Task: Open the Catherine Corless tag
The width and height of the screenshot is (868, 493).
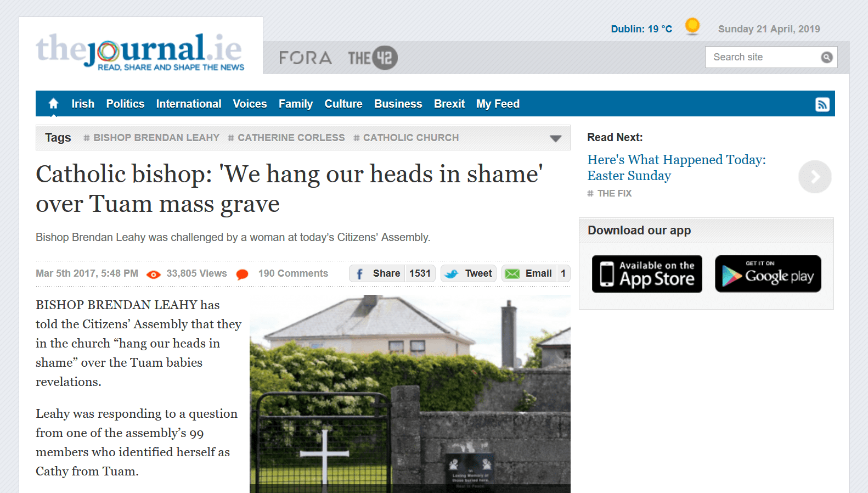Action: click(286, 138)
